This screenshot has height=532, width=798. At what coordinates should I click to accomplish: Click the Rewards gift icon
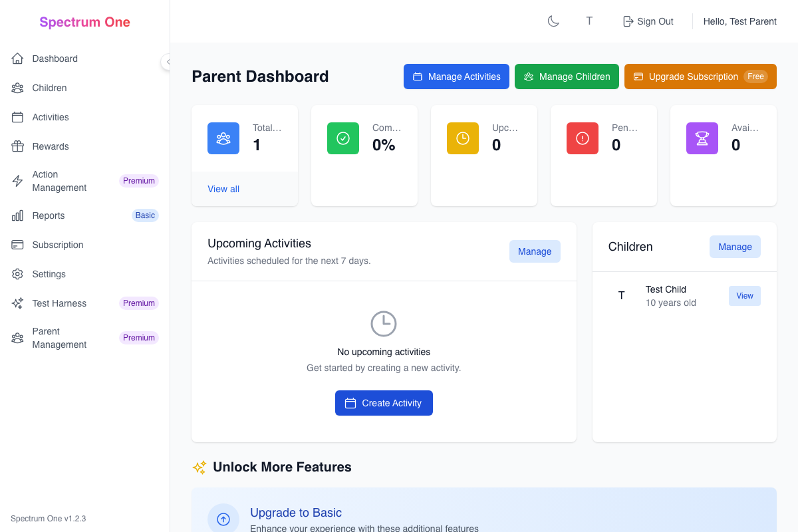pos(18,146)
